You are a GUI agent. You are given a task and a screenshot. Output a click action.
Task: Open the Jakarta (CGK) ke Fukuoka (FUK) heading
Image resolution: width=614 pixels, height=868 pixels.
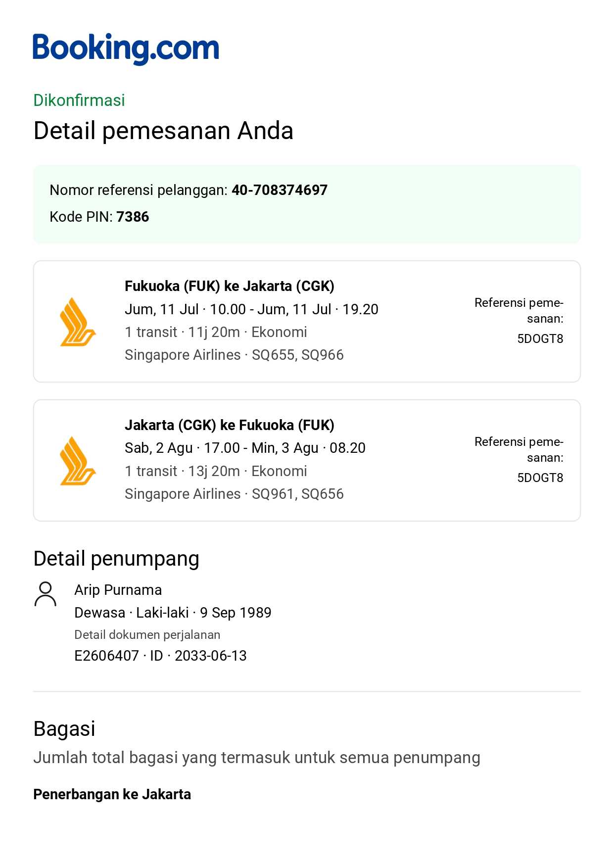[x=230, y=425]
